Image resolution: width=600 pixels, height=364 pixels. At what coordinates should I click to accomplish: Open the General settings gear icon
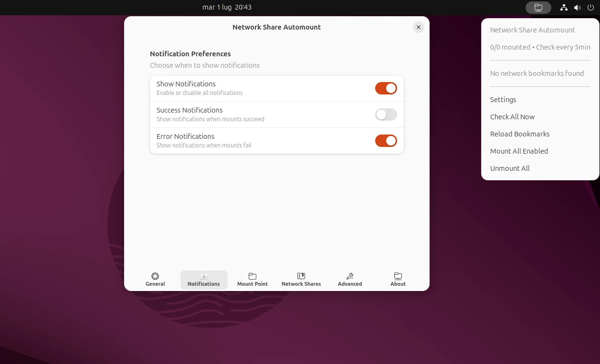click(155, 279)
